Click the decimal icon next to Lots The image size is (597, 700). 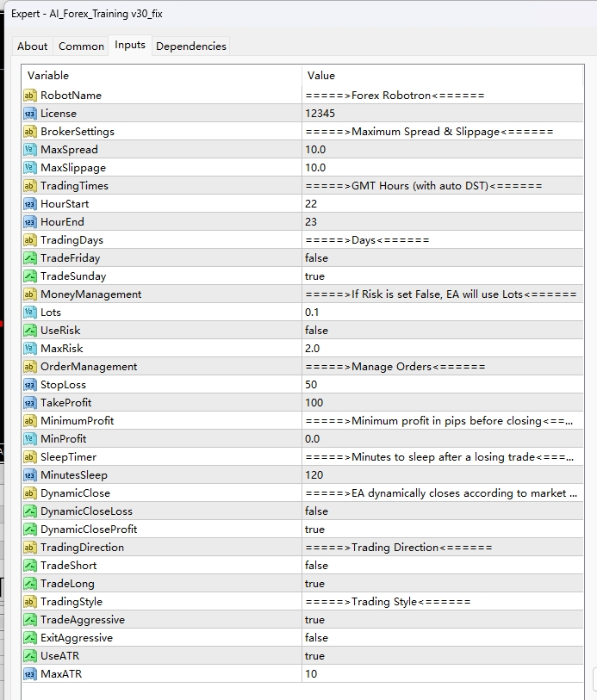point(30,313)
